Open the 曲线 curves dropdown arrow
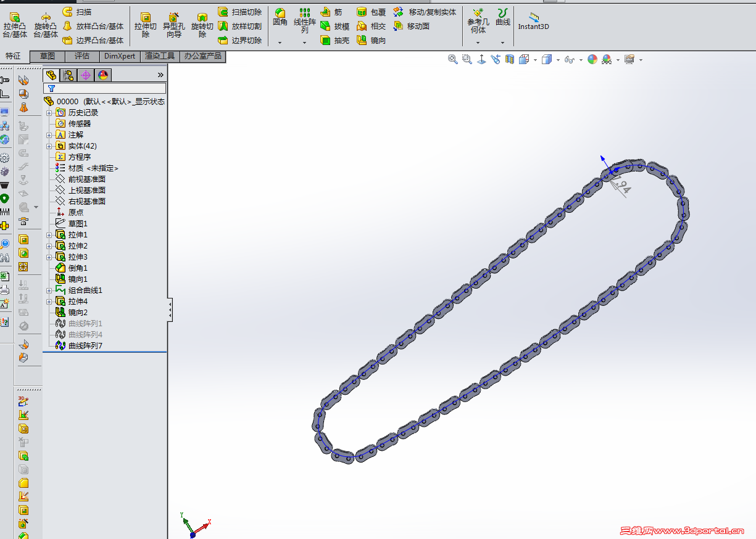This screenshot has width=756, height=539. (x=503, y=43)
